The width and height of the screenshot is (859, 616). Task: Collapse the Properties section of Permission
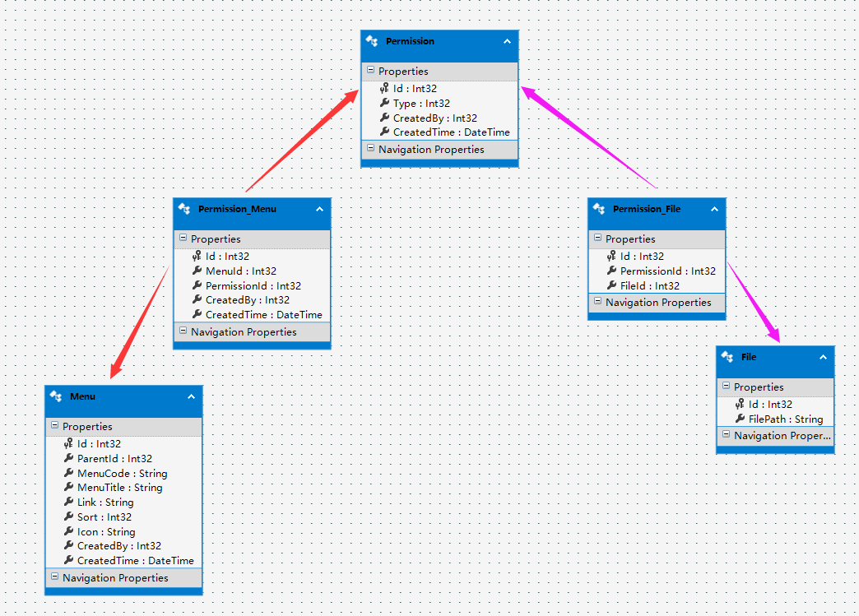[371, 70]
